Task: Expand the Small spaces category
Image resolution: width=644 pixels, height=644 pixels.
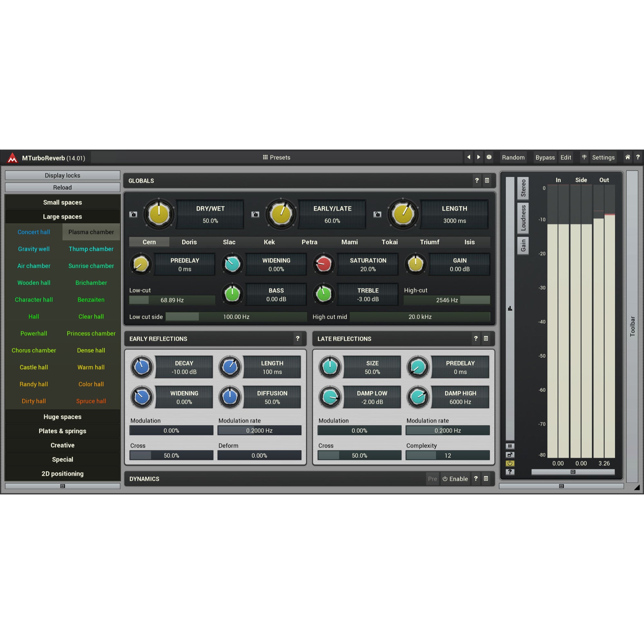Action: 62,202
